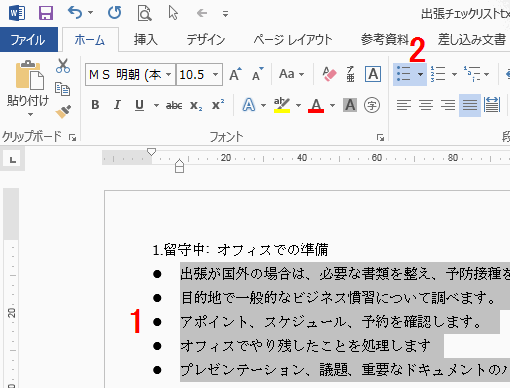Open the 差し込み文書 tab
This screenshot has width=510, height=388.
472,40
